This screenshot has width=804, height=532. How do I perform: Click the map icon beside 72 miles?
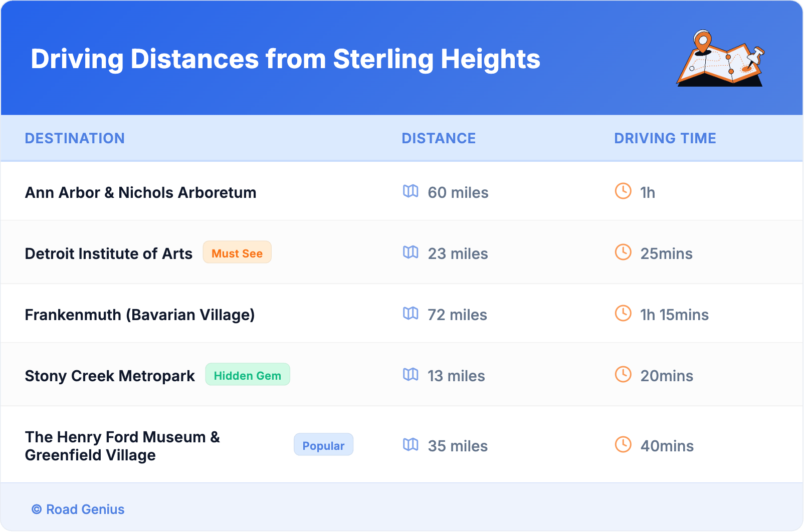411,314
